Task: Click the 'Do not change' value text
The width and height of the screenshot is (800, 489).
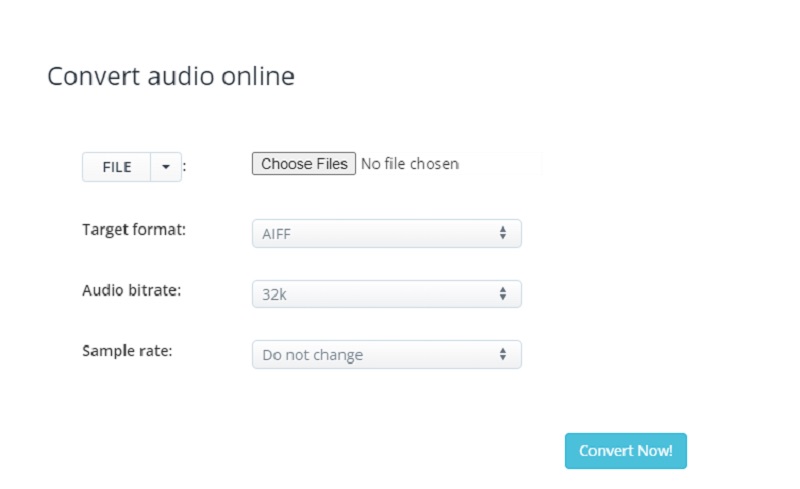Action: tap(312, 355)
